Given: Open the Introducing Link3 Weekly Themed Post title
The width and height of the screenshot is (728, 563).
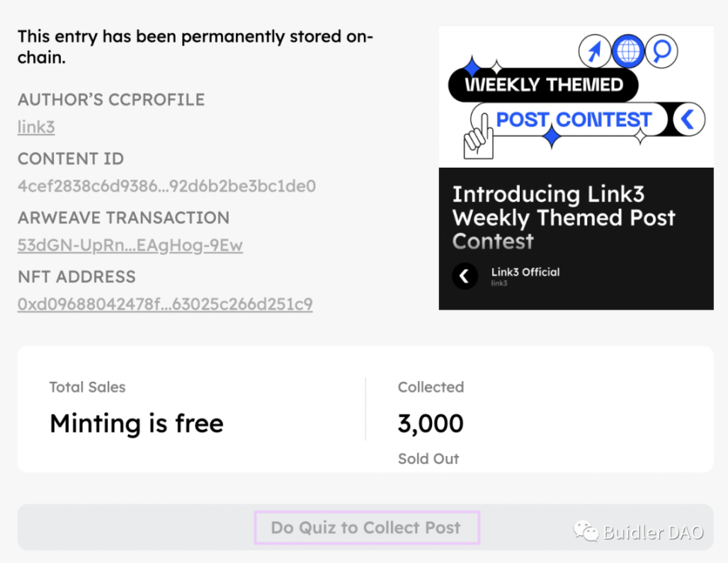Looking at the screenshot, I should click(564, 218).
